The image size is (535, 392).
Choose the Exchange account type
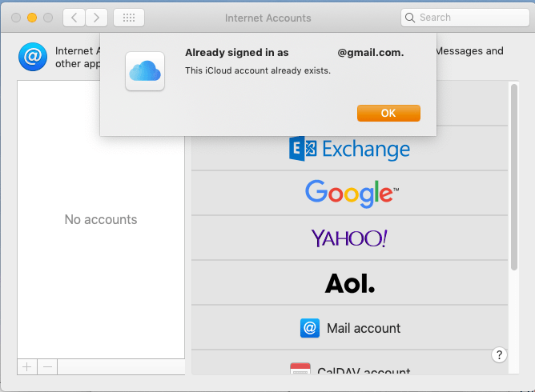tap(350, 149)
